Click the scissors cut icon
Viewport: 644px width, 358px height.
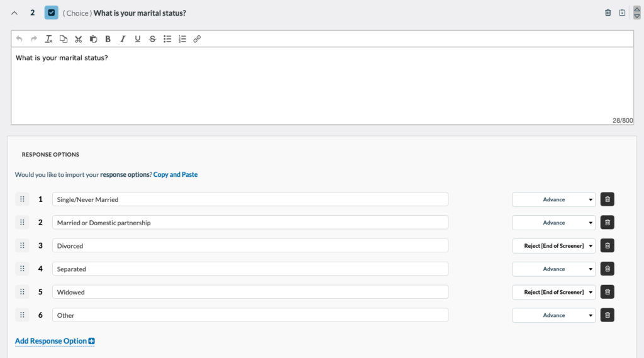click(79, 39)
